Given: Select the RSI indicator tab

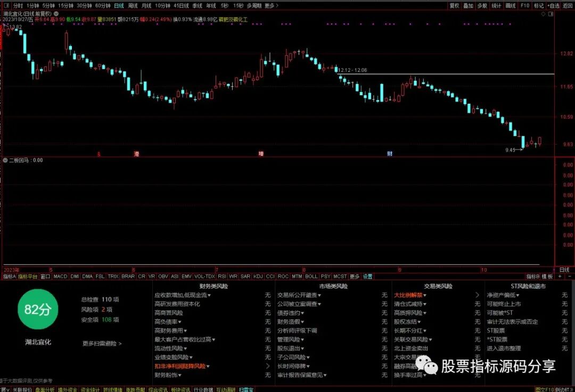Looking at the screenshot, I should [x=222, y=277].
